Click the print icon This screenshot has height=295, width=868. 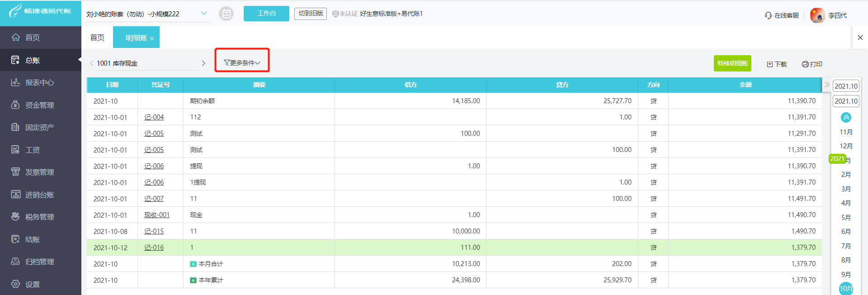coord(805,64)
